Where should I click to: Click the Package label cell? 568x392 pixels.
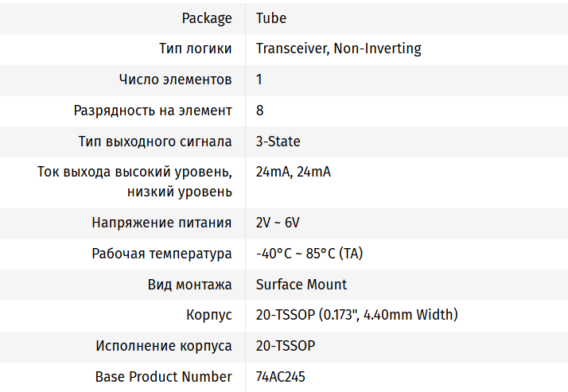[x=207, y=18]
